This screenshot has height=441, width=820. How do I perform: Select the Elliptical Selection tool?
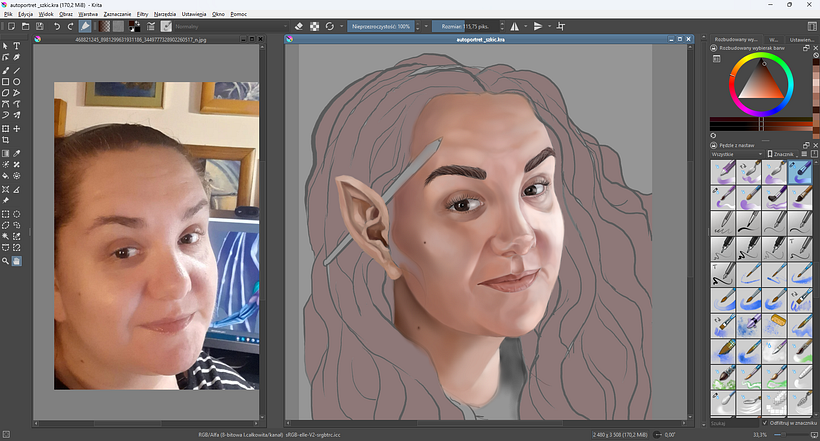pos(17,214)
